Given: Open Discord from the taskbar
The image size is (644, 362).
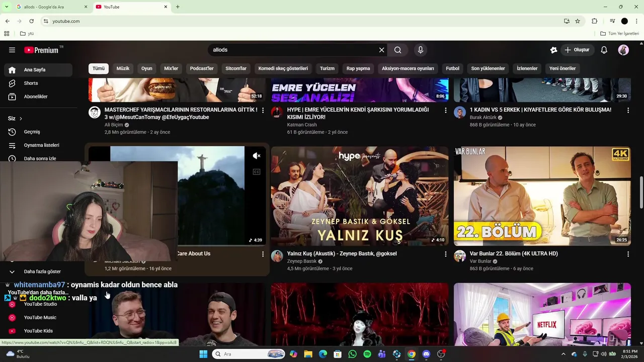Looking at the screenshot, I should pos(427,354).
